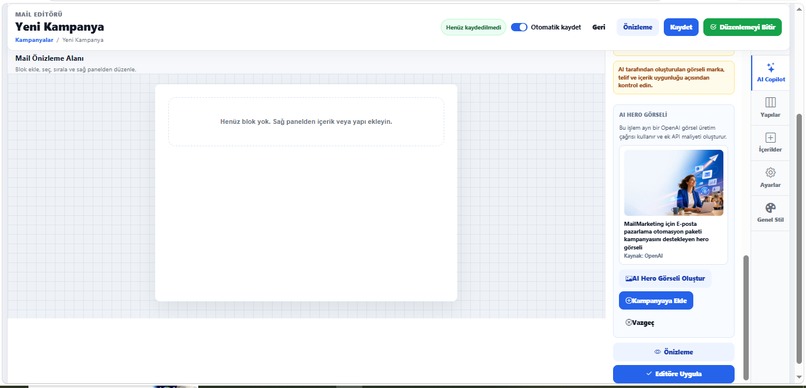The height and width of the screenshot is (388, 806).
Task: Click the Geri button
Action: tap(598, 27)
